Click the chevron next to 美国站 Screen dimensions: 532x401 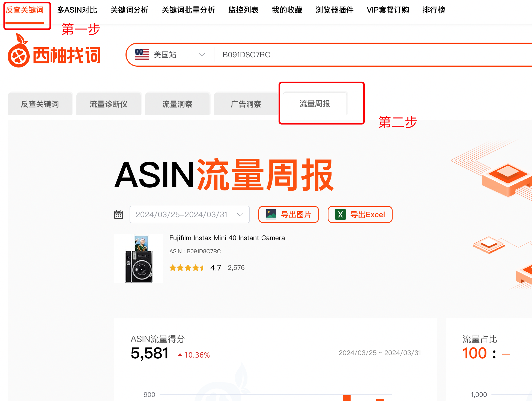coord(202,55)
